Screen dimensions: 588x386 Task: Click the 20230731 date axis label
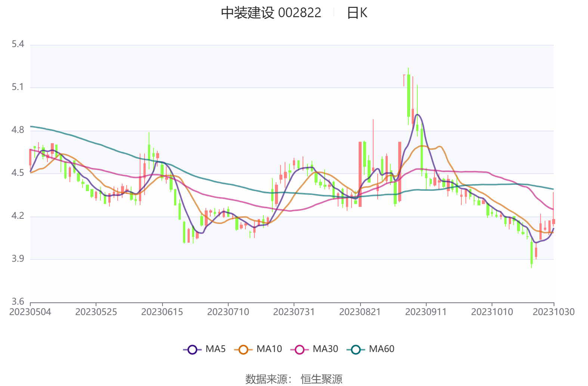coord(294,312)
